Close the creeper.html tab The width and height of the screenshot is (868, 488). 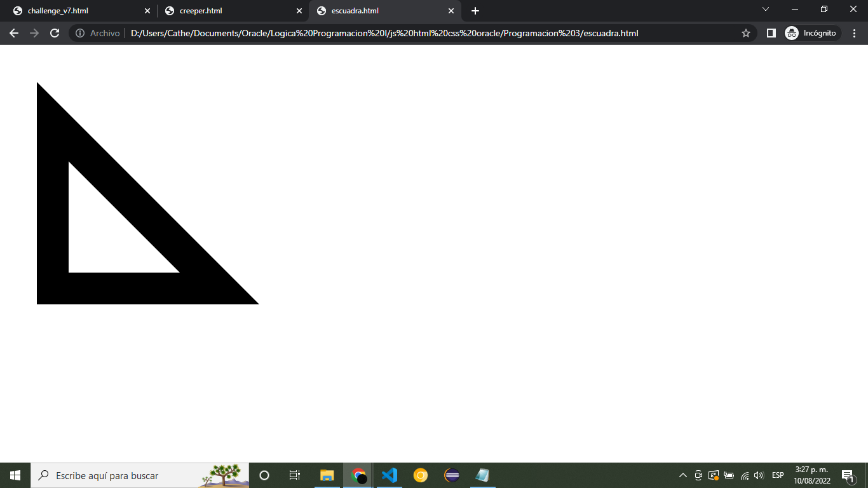point(299,11)
